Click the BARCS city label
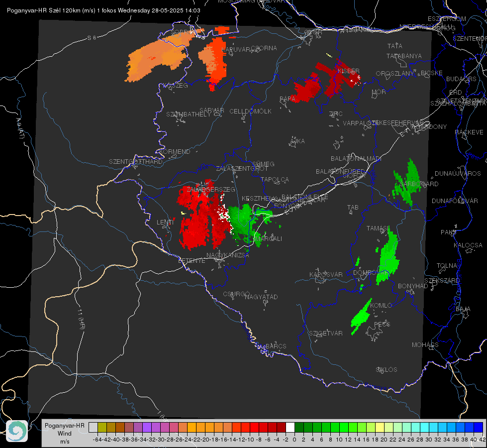The width and height of the screenshot is (487, 448). [276, 346]
